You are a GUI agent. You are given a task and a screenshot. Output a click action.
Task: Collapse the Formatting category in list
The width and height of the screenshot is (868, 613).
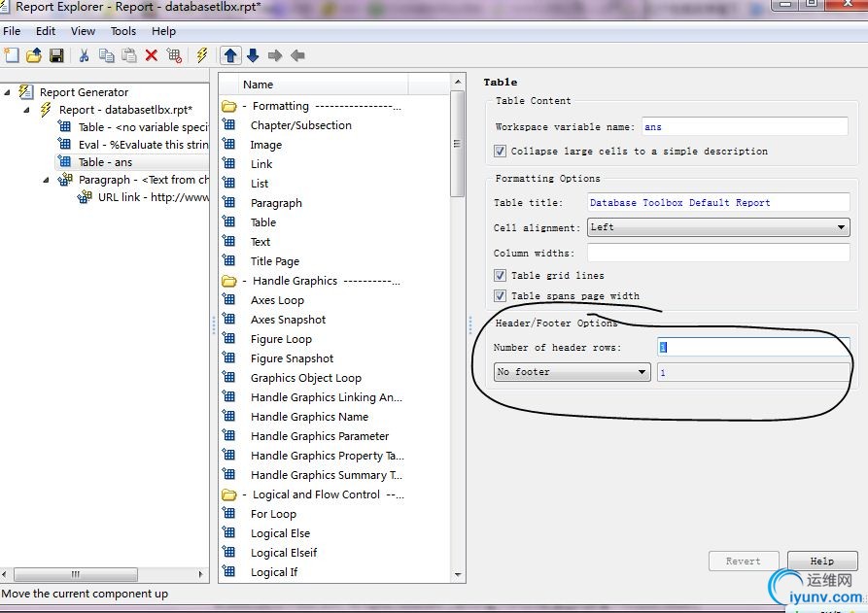[x=244, y=106]
